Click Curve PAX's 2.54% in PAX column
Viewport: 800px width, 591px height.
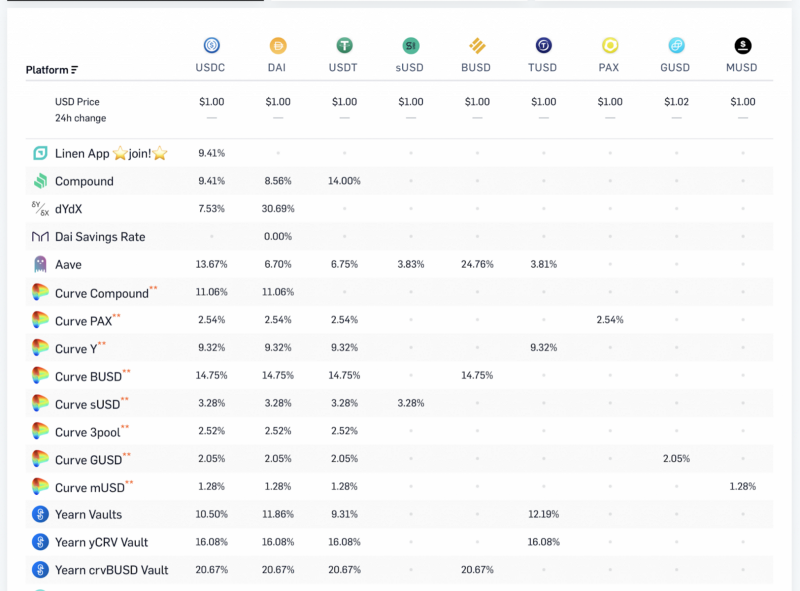point(610,319)
